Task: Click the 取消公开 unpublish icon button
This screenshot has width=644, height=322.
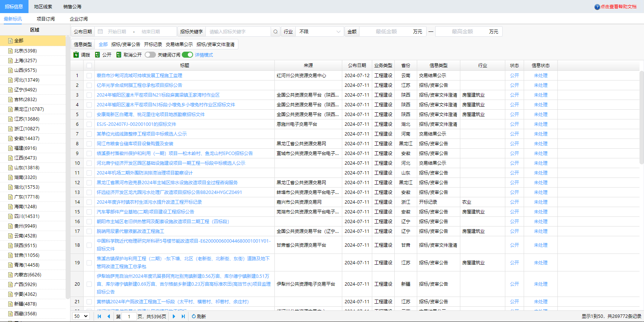Action: click(119, 55)
